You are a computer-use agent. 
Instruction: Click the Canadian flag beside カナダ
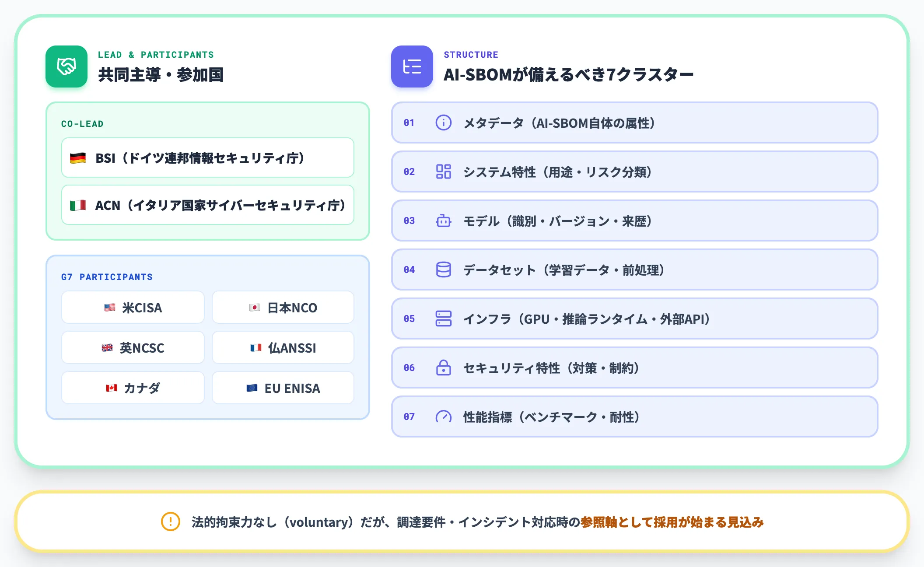[x=112, y=388]
